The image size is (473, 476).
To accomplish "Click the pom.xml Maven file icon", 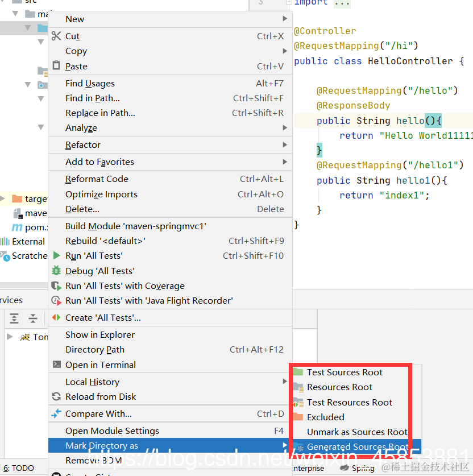I will pos(17,227).
